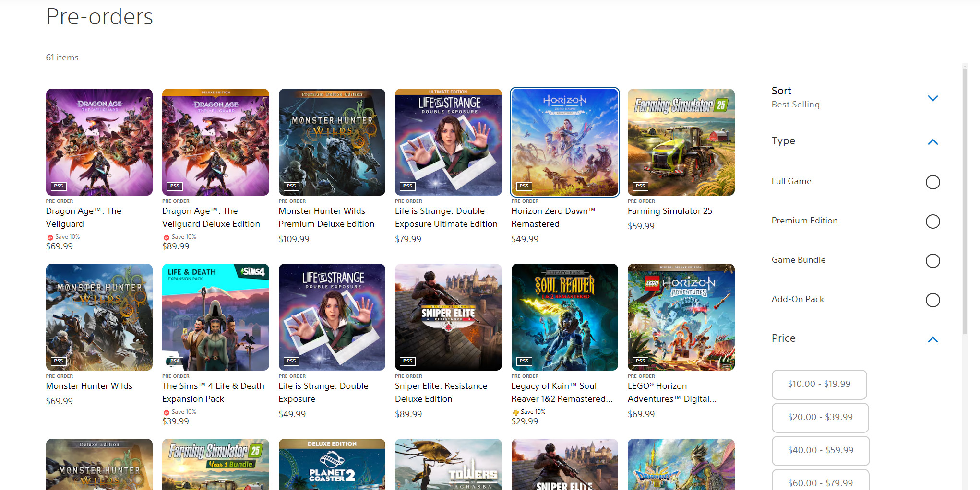Collapse the Type filter section

tap(932, 142)
